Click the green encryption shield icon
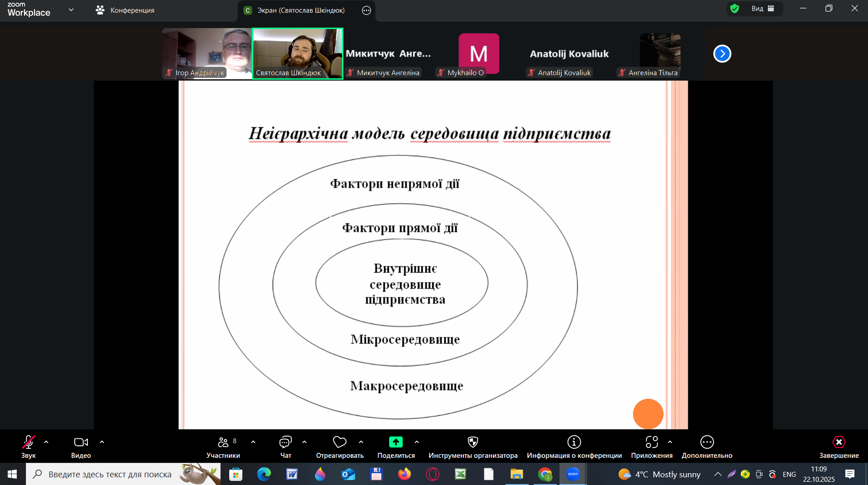This screenshot has width=868, height=485. point(735,9)
